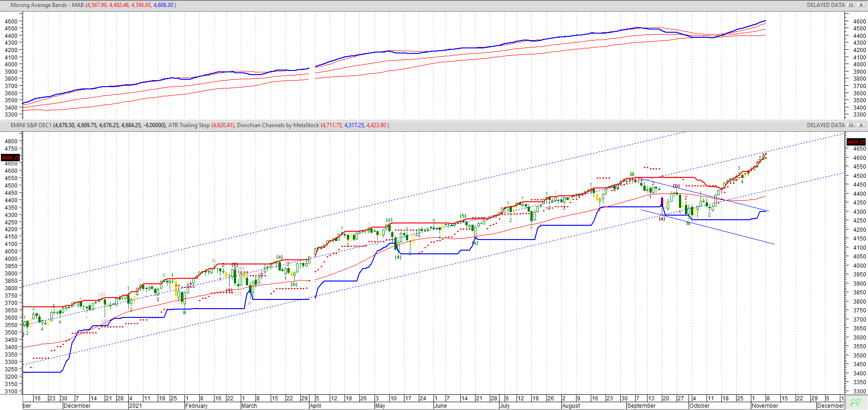The height and width of the screenshot is (410, 868).
Task: Close the EMINI S&P DEC1 price pane
Action: tap(861, 125)
